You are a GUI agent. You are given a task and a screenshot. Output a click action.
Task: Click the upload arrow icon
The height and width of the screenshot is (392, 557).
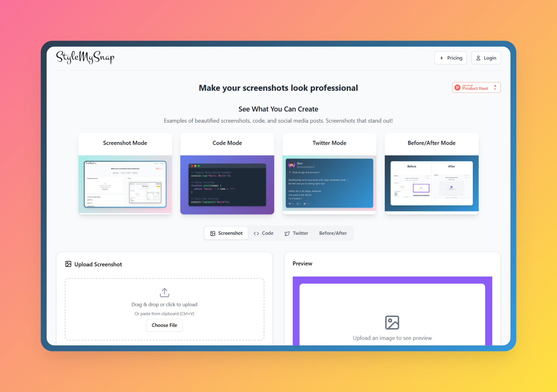pos(164,293)
